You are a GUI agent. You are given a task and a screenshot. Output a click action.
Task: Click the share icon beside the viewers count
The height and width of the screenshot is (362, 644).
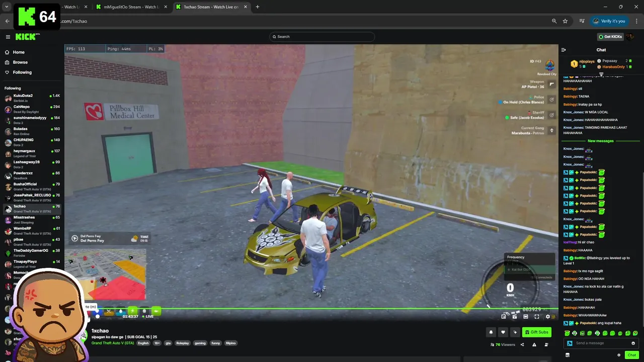tap(522, 344)
